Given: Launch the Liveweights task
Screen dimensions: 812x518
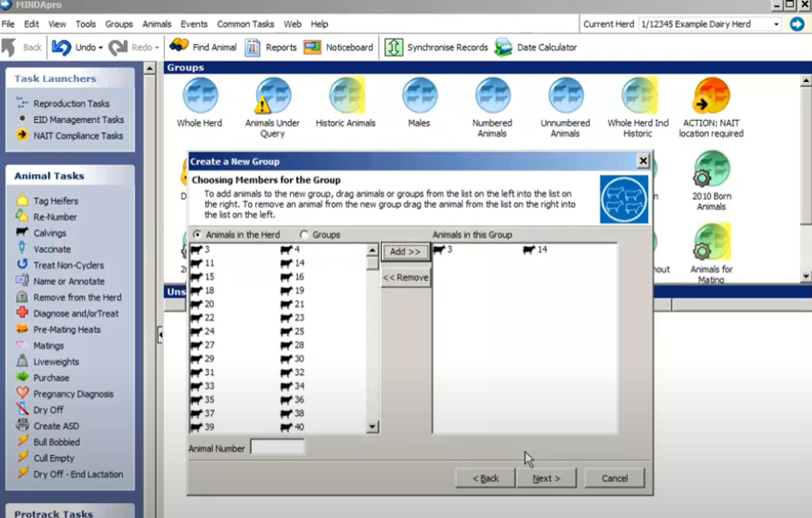Looking at the screenshot, I should [x=47, y=361].
